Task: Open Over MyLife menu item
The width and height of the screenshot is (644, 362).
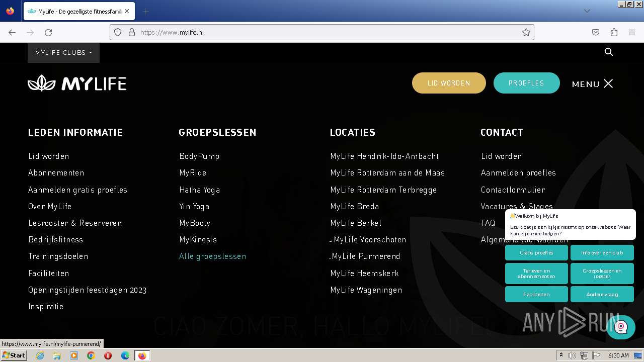Action: coord(50,206)
